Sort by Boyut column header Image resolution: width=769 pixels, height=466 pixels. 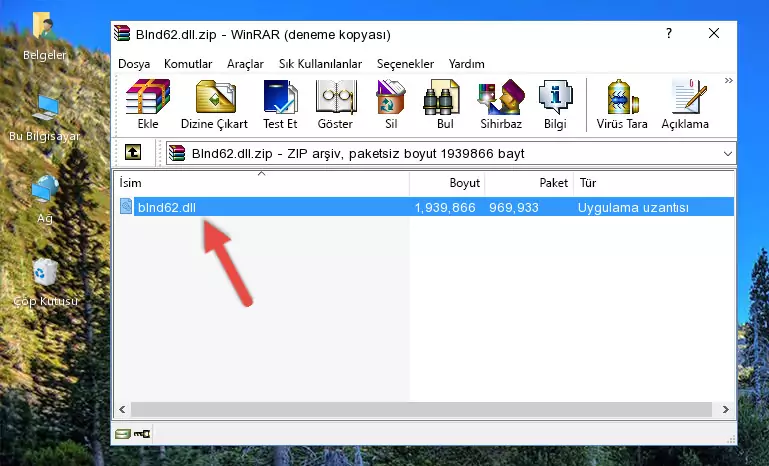click(447, 182)
